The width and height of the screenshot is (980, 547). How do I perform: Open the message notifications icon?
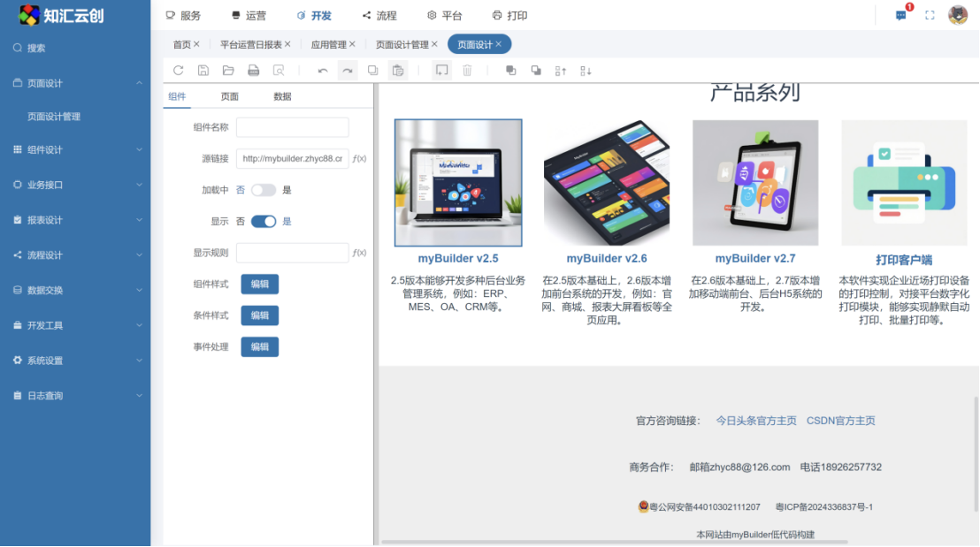[x=900, y=15]
